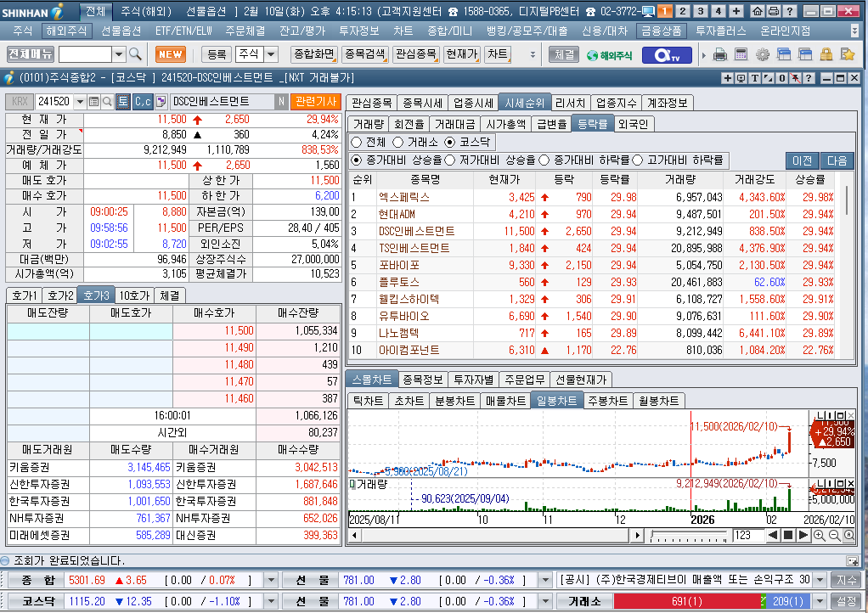This screenshot has height=613, width=868.
Task: Click the auto-zoom A magnifier on chart
Action: click(848, 536)
